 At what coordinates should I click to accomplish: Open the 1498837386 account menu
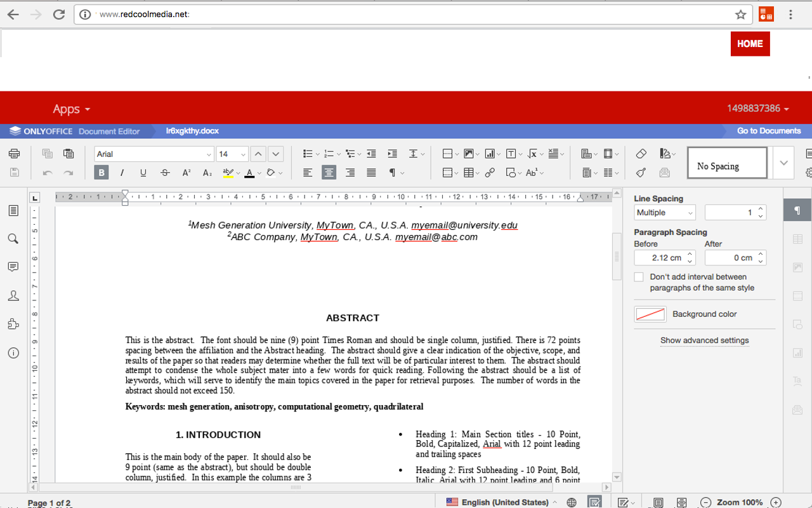pyautogui.click(x=757, y=109)
